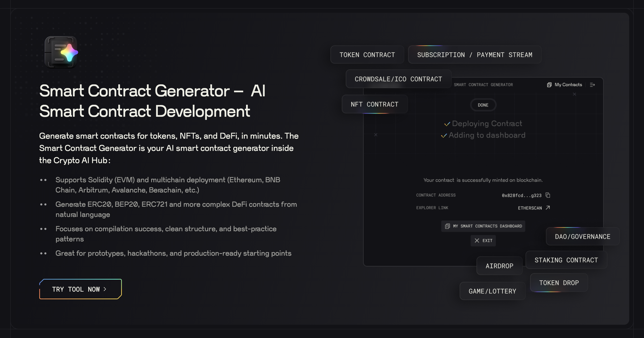Select the Staking Contract tag
The image size is (644, 338).
click(x=566, y=260)
